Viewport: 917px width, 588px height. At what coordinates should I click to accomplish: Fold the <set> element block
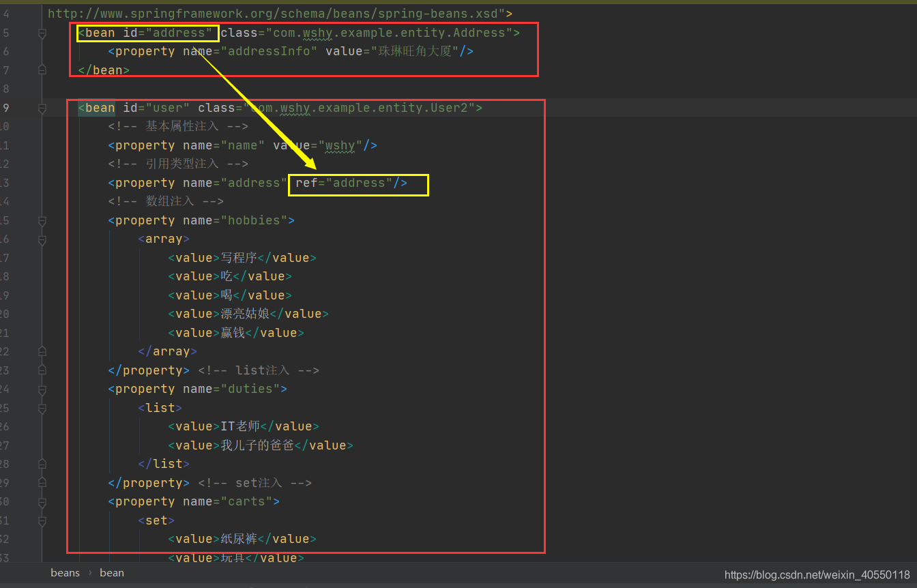(x=42, y=520)
